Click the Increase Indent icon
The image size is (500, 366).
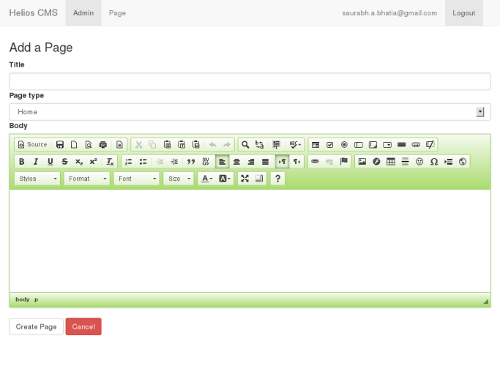pos(174,162)
